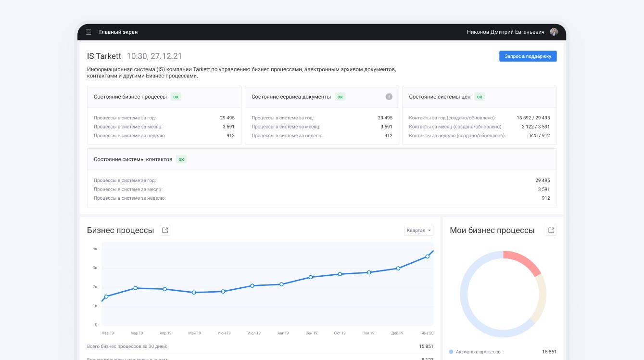
Task: Open Мои бизнес процессы external link icon
Action: pos(551,230)
